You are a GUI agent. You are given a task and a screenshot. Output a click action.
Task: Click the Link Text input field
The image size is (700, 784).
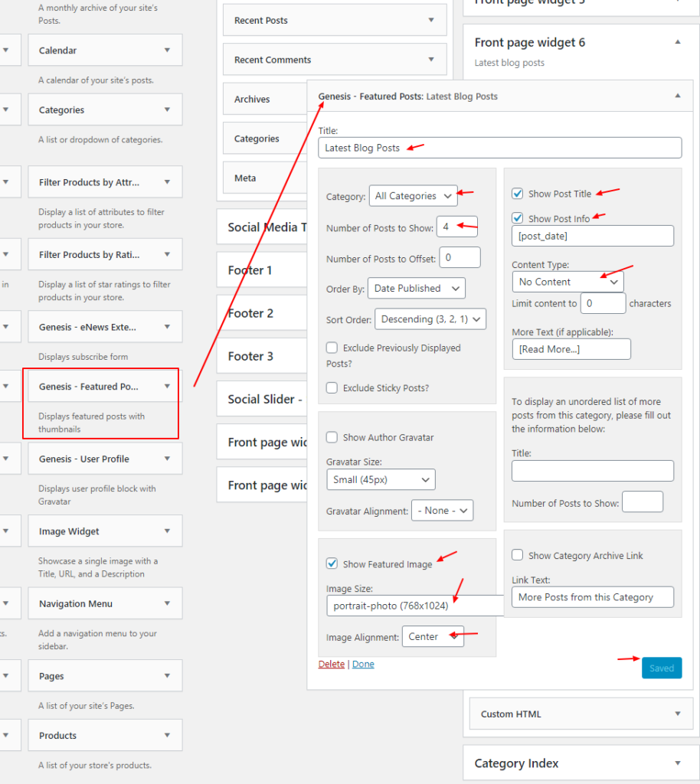tap(593, 597)
